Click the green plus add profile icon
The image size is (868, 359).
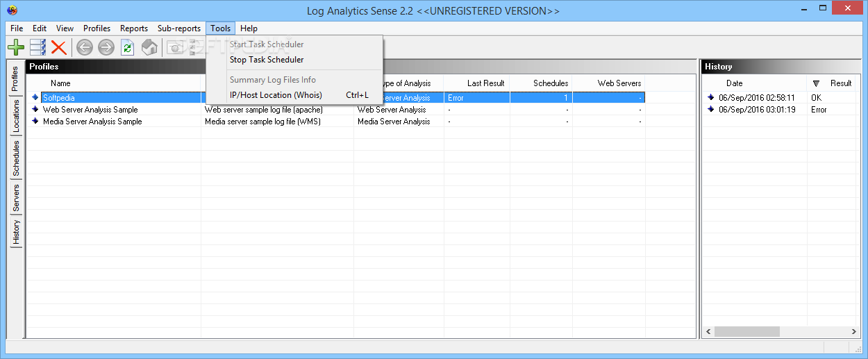tap(16, 47)
